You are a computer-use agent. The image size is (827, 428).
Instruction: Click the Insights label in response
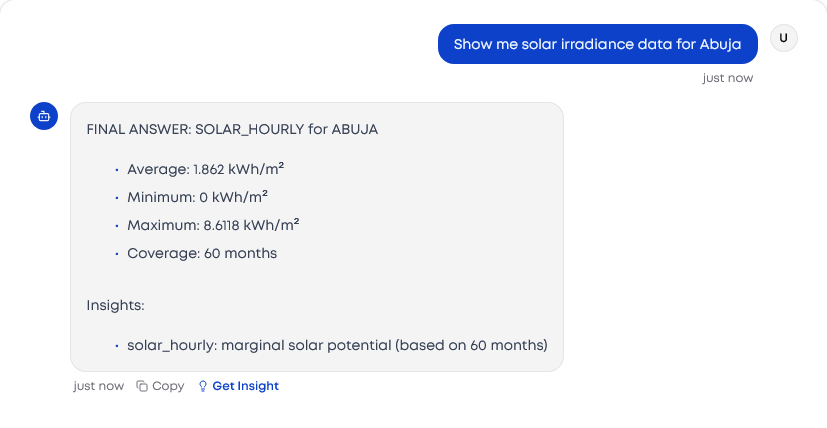tap(115, 305)
